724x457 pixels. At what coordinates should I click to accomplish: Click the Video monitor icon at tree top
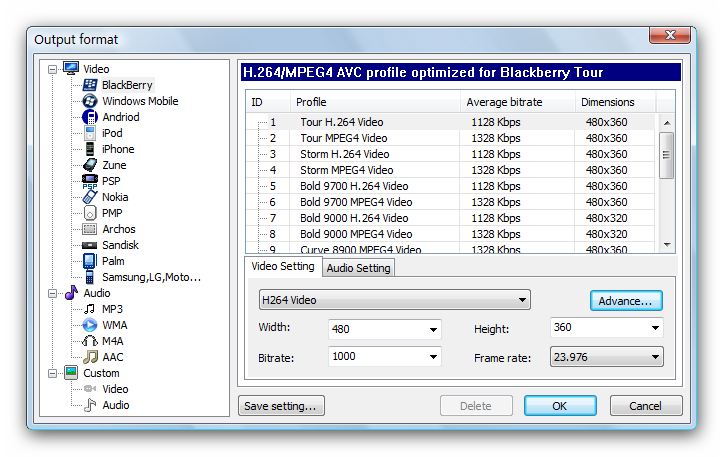(71, 68)
